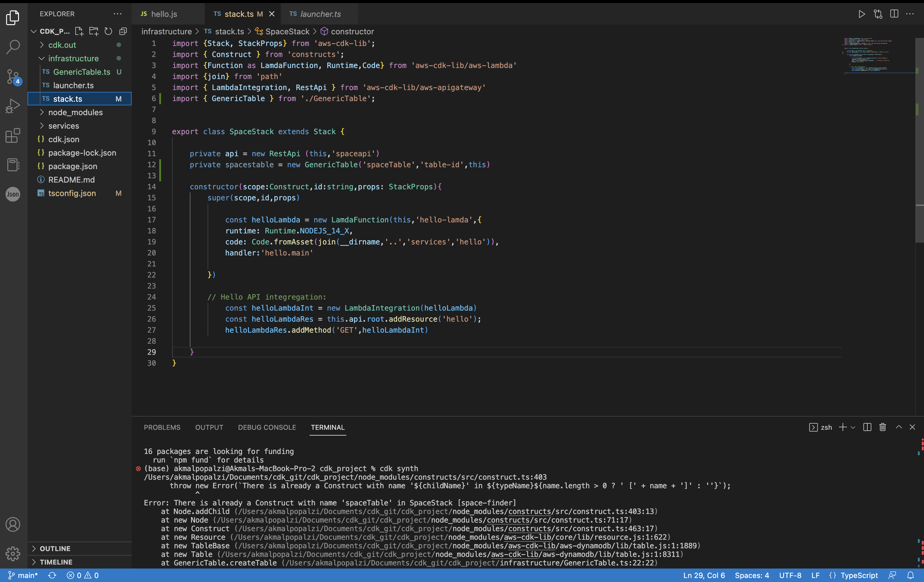This screenshot has width=924, height=582.
Task: Expand the services folder
Action: pos(80,126)
